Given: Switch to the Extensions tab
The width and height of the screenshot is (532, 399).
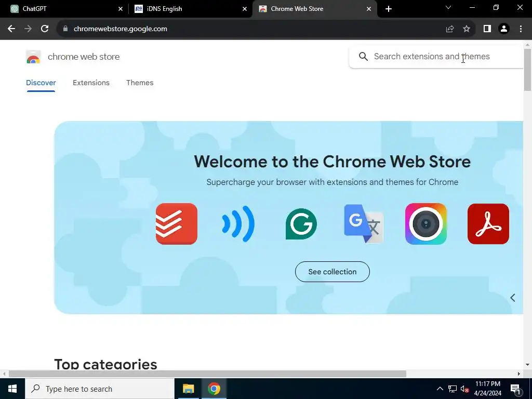Looking at the screenshot, I should (x=91, y=83).
